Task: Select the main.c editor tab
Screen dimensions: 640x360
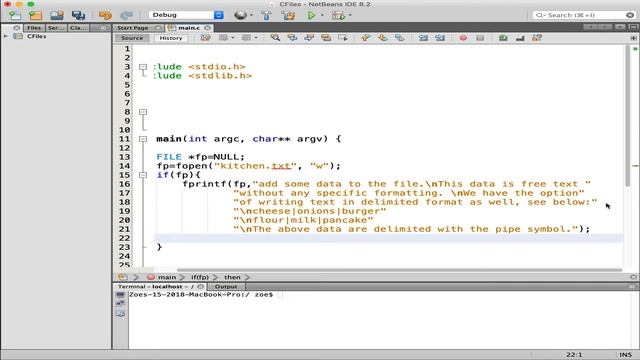Action: [x=189, y=28]
